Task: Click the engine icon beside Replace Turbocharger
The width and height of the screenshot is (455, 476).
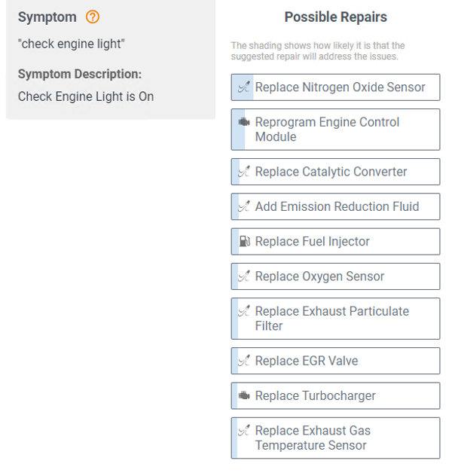Action: [x=244, y=395]
